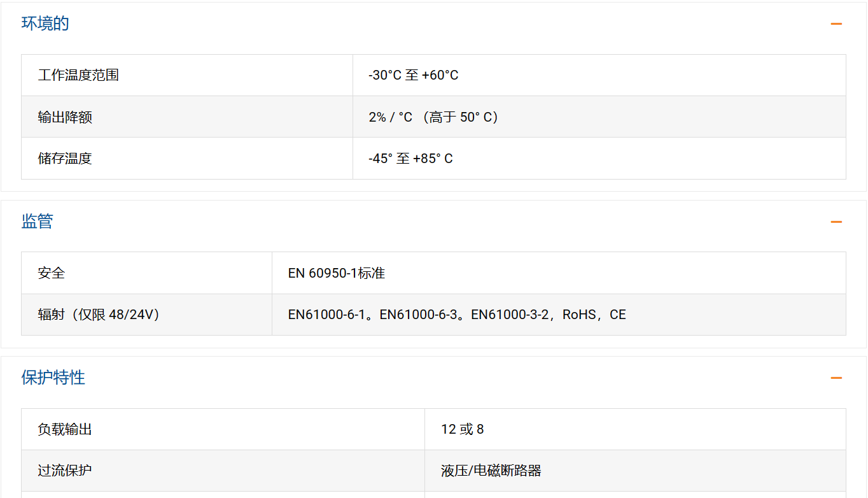Select the -45° 至 +85° C value

click(410, 159)
